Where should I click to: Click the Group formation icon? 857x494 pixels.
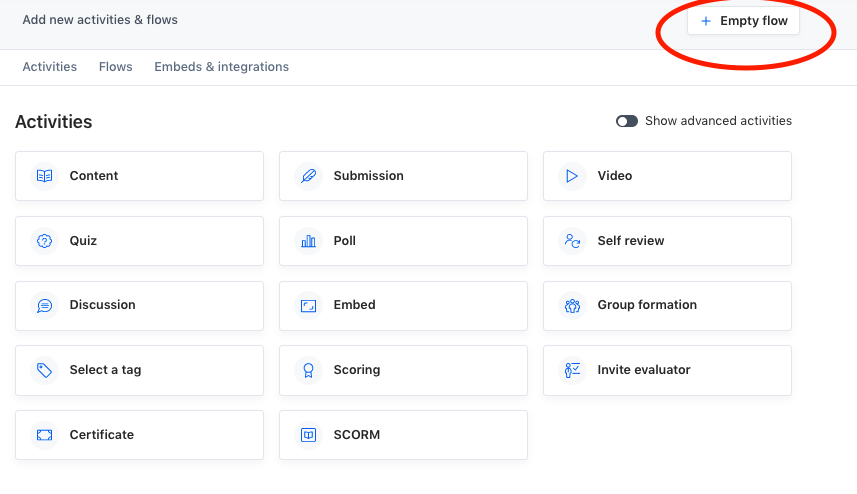pos(572,305)
